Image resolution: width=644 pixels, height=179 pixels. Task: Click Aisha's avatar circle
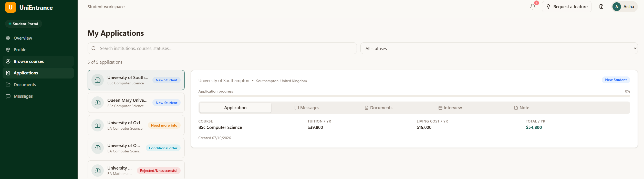[x=617, y=7]
